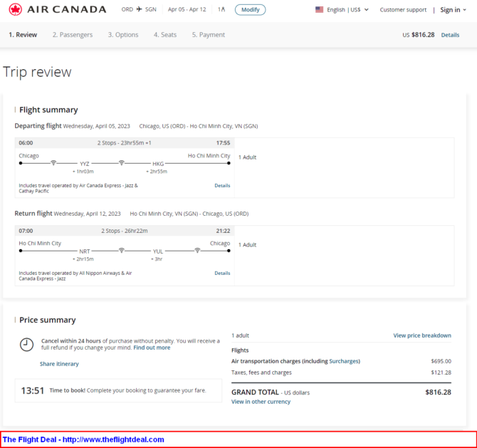Click the passenger count icon in header
477x448 pixels.
[x=221, y=9]
